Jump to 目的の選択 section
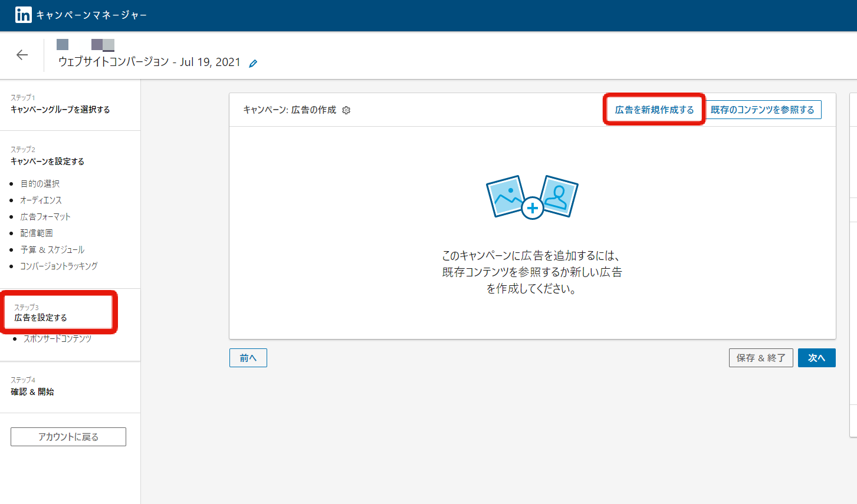This screenshot has height=504, width=857. coord(40,184)
